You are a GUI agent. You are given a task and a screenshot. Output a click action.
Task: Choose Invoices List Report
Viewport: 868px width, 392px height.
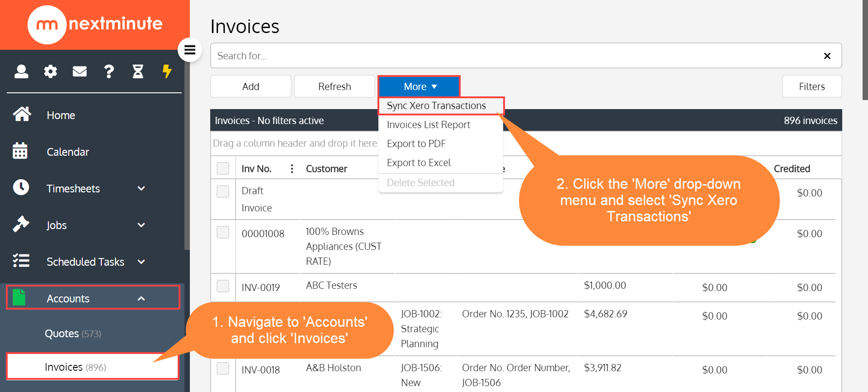coord(428,124)
